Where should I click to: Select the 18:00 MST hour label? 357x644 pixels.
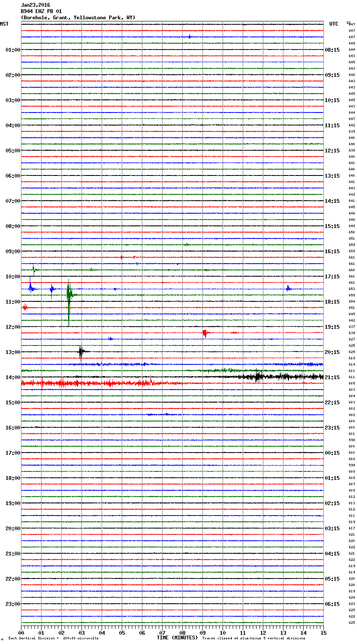[x=13, y=478]
